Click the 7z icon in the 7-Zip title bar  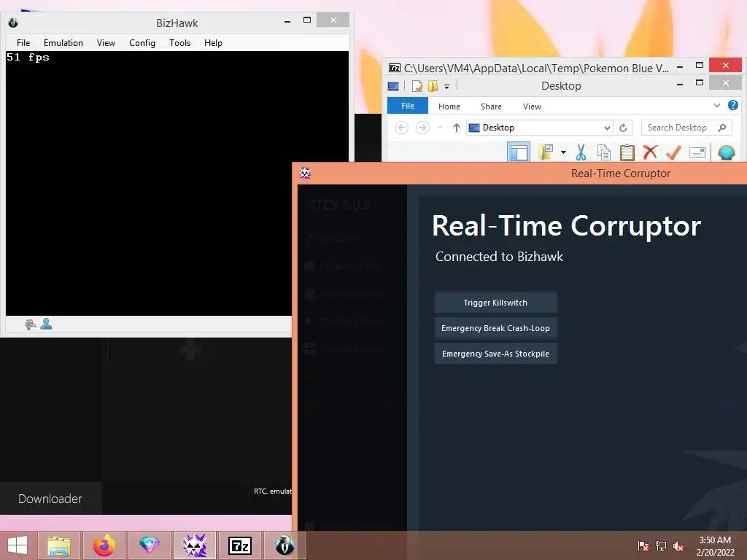click(x=395, y=68)
